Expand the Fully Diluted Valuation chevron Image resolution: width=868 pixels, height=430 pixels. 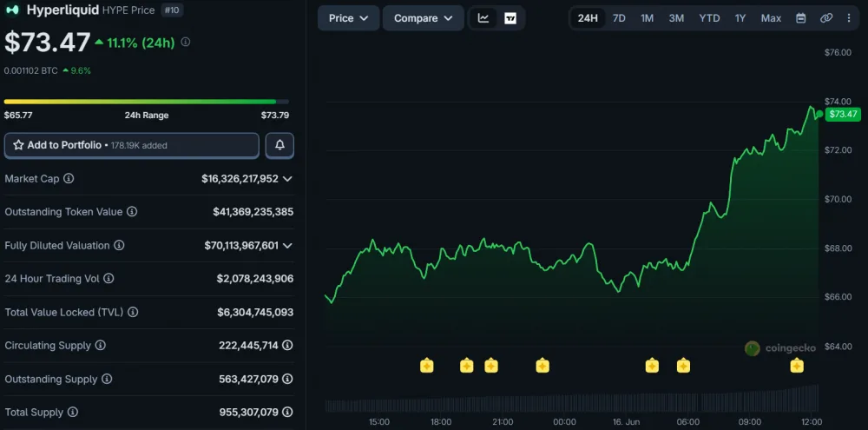click(287, 245)
